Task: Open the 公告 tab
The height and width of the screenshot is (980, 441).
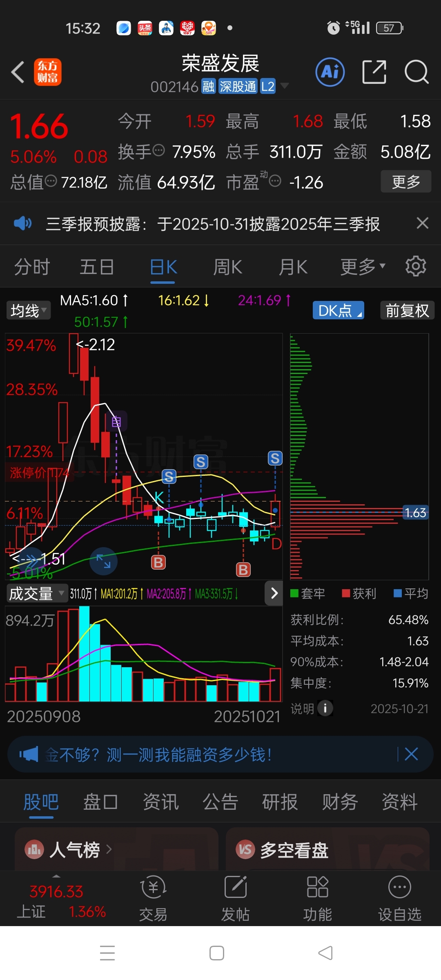Action: click(x=220, y=802)
